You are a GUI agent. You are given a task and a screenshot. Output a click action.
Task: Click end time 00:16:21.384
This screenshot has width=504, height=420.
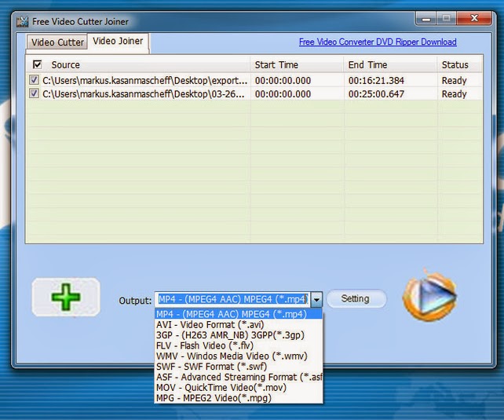(x=376, y=80)
